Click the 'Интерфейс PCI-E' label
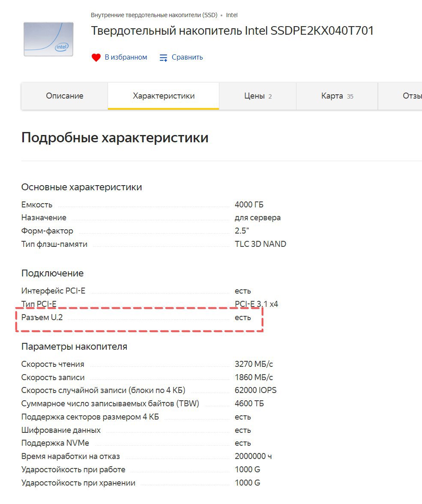 (54, 291)
